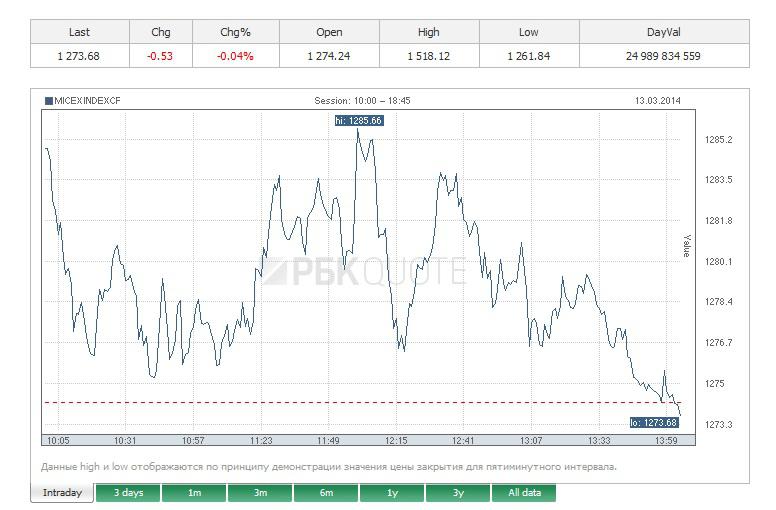Image resolution: width=776 pixels, height=510 pixels.
Task: Open the 3y period tab
Action: click(458, 493)
